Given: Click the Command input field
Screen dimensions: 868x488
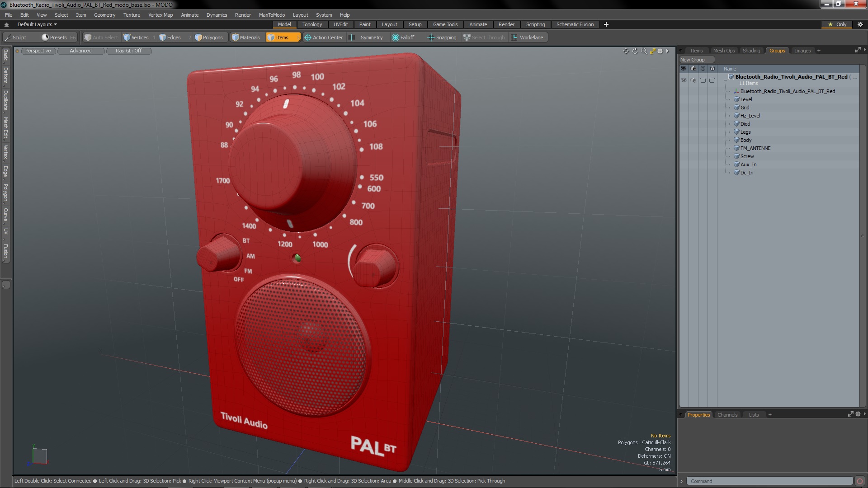Looking at the screenshot, I should tap(769, 481).
